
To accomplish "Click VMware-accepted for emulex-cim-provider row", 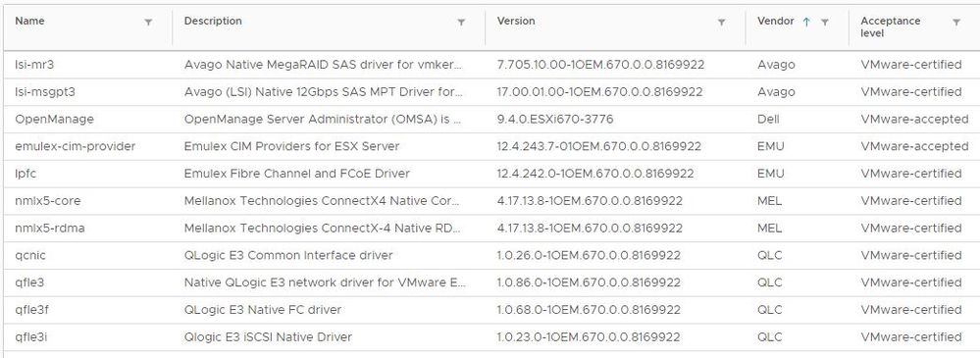I will [914, 146].
